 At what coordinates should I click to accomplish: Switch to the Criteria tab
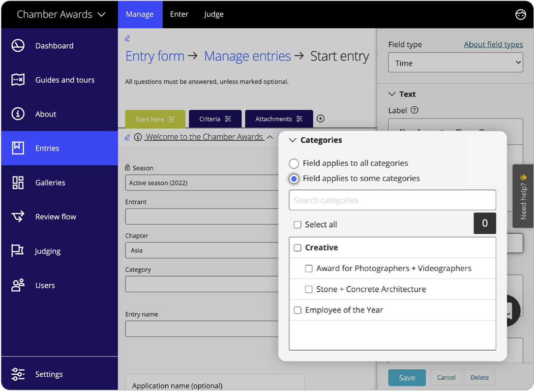[215, 119]
